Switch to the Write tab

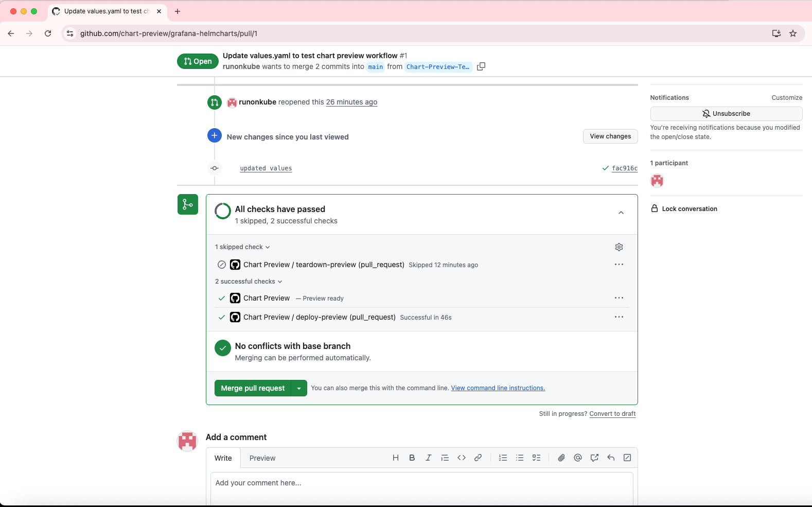pyautogui.click(x=223, y=458)
